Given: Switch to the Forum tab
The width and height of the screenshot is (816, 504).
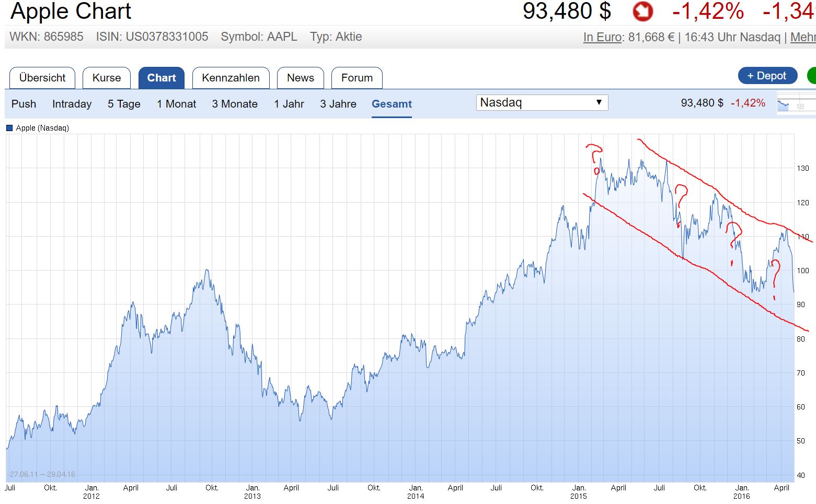Looking at the screenshot, I should coord(357,78).
